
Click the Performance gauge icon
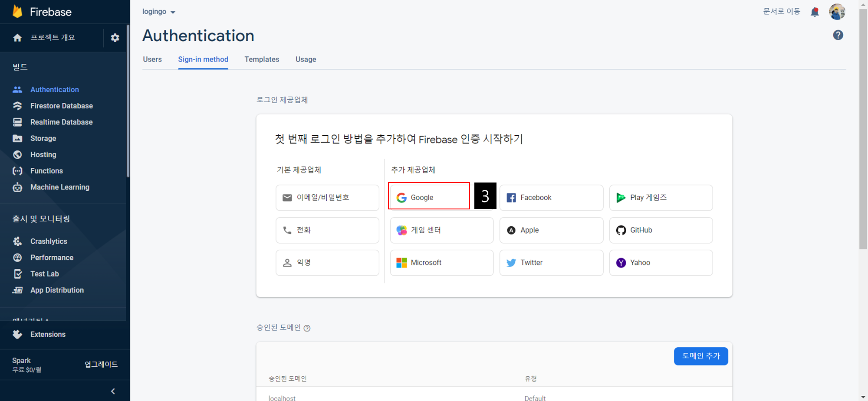tap(17, 258)
